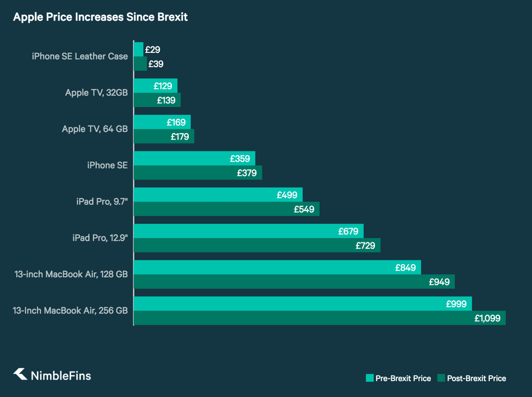Select the £379 iPhone SE bar
This screenshot has width=532, height=397.
pyautogui.click(x=198, y=173)
